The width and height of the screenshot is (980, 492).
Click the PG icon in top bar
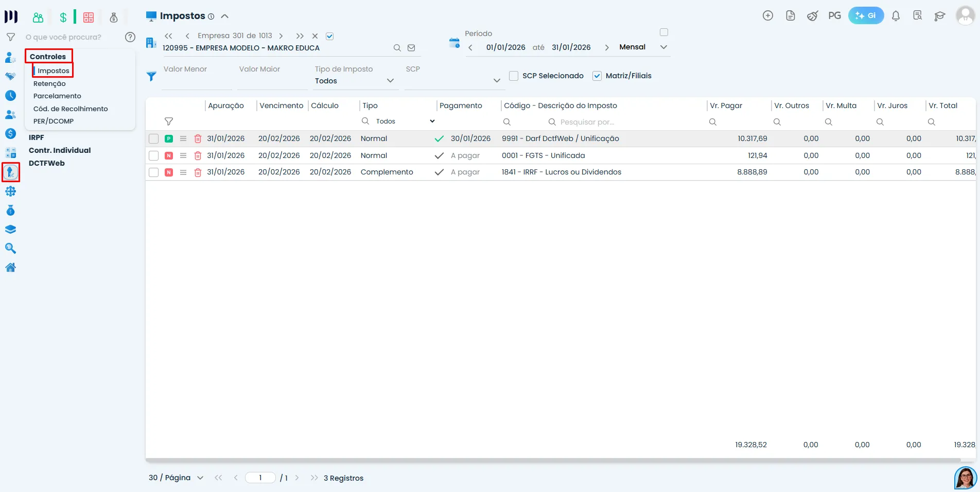[x=834, y=16]
